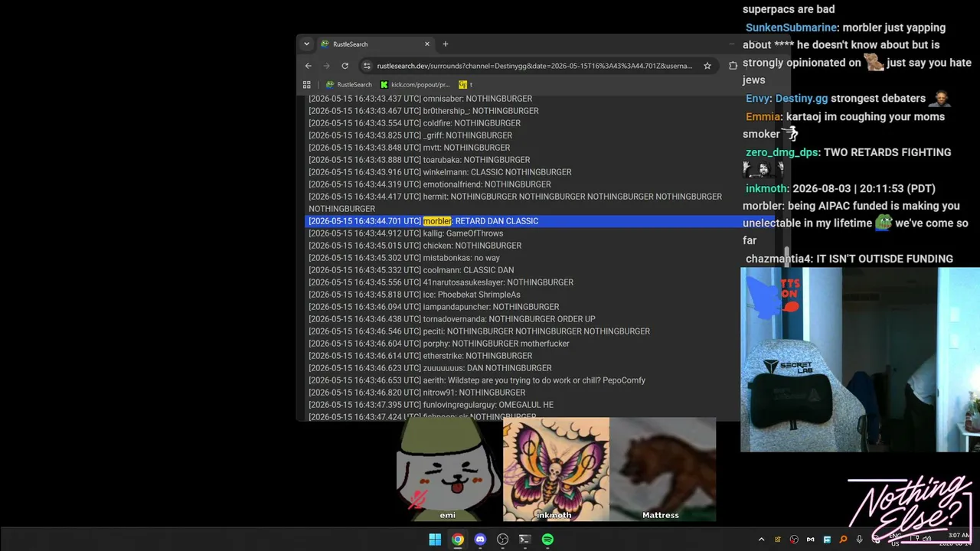
Task: Click the chicken NOTHINGBURGER line
Action: (x=415, y=246)
